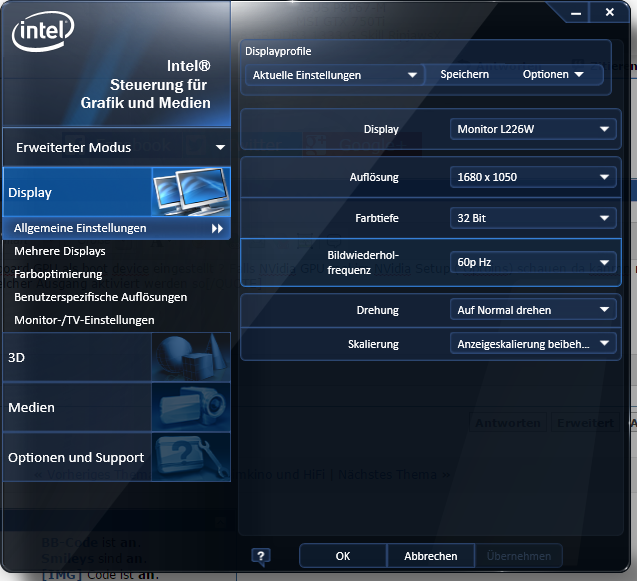Click the Bildwiederholfrequenz label

(363, 262)
